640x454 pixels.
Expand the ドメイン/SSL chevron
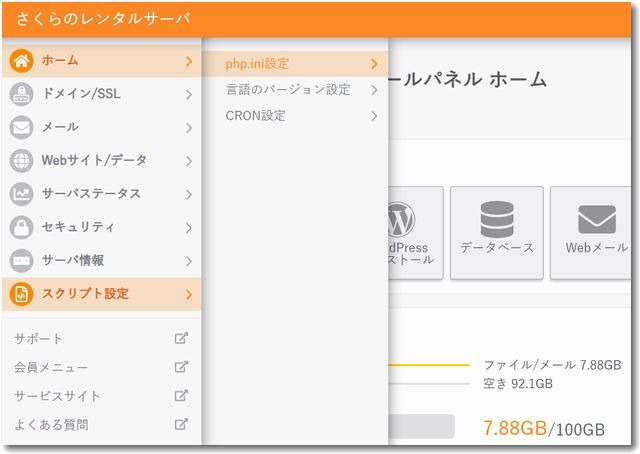click(189, 95)
